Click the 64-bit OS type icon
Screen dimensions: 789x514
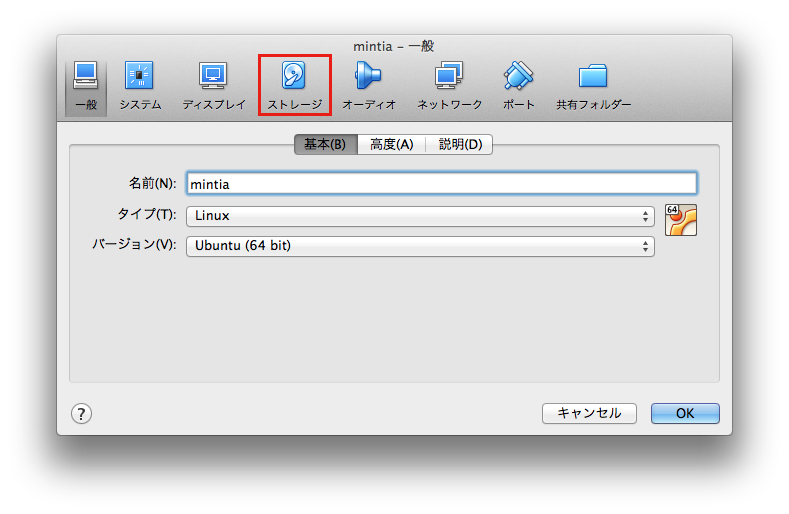(x=680, y=220)
